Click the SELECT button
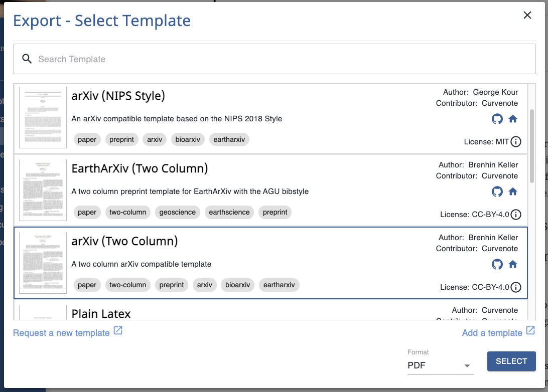The image size is (548, 392). click(511, 361)
